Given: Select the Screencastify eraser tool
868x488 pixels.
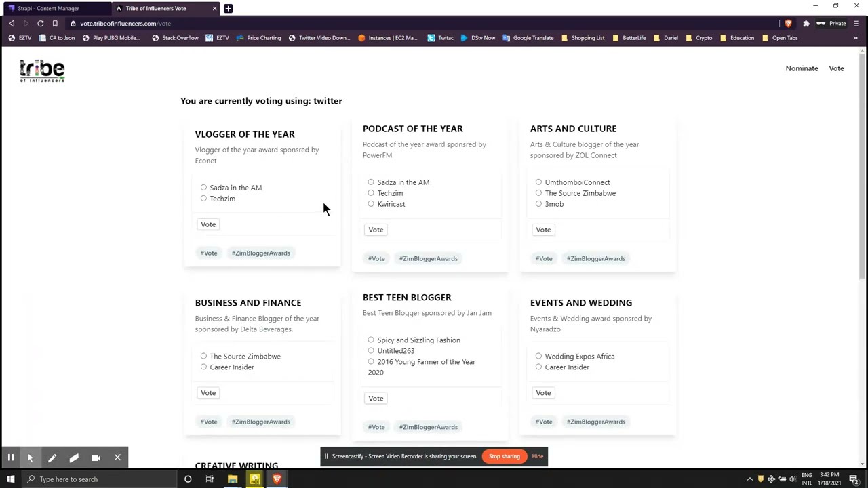Looking at the screenshot, I should pyautogui.click(x=74, y=458).
